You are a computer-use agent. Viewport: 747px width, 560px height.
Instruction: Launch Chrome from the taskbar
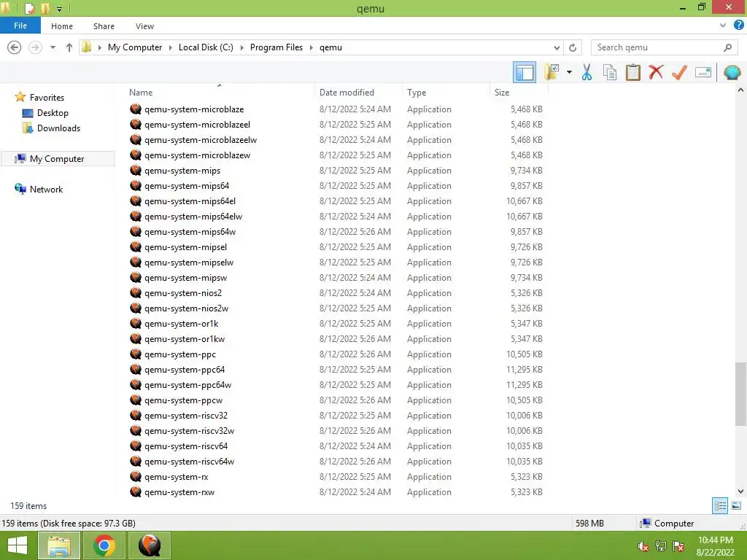click(x=104, y=545)
